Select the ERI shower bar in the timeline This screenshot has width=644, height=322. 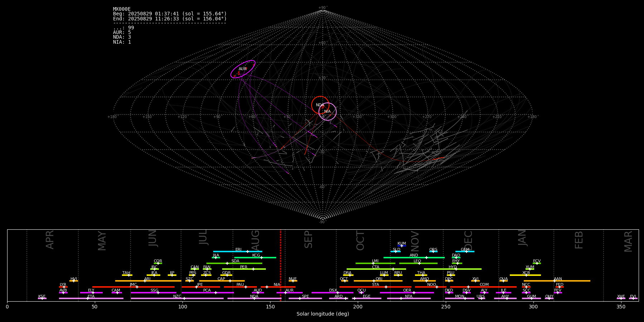point(238,252)
